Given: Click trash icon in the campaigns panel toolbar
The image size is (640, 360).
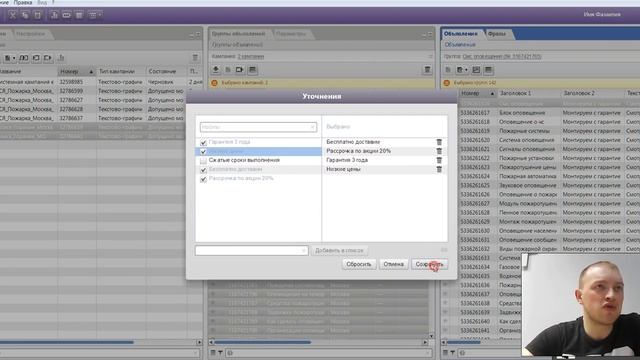Looking at the screenshot, I should 195,58.
